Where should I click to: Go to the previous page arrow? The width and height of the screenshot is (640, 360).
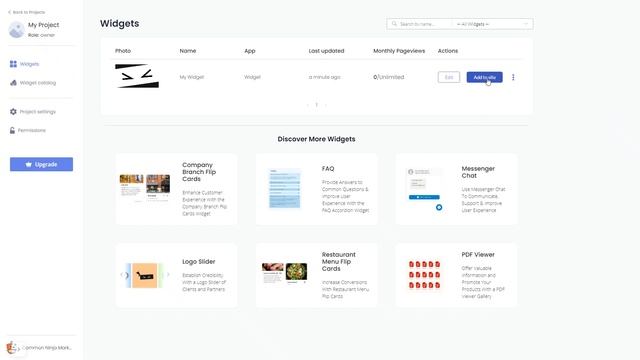point(307,105)
